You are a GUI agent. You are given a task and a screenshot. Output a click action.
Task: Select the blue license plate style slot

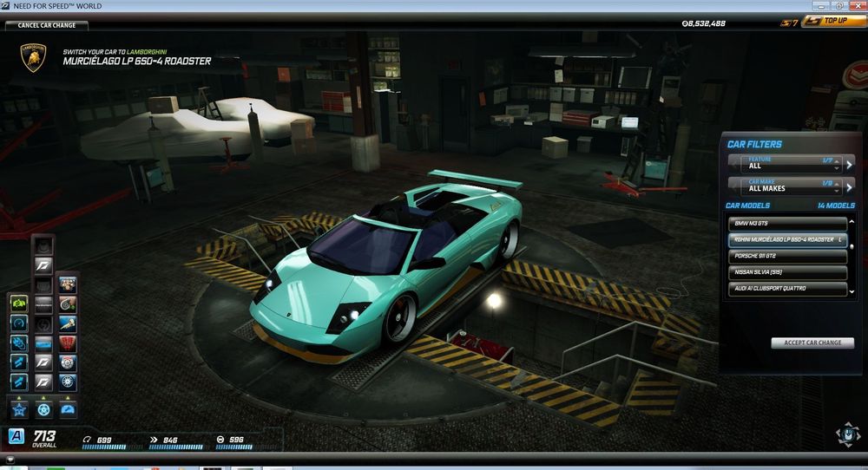(43, 343)
